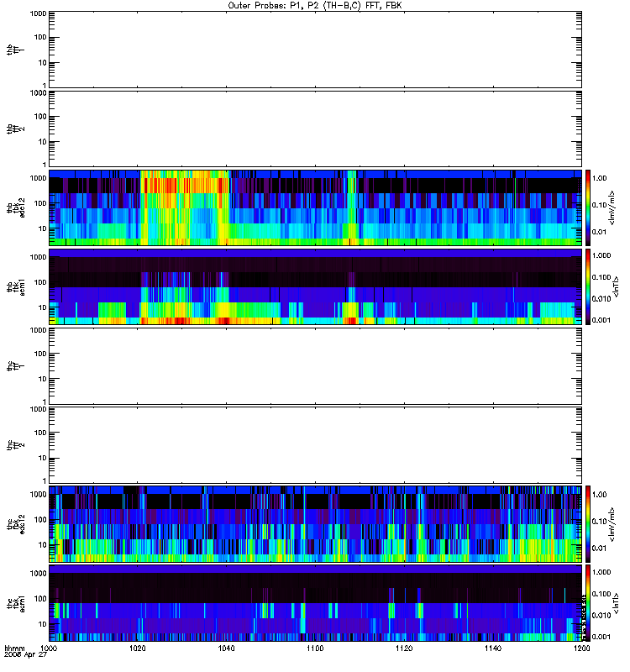Click the 100 y-axis tick of thb fff 1
Screen dimensions: 630x672
coord(40,37)
